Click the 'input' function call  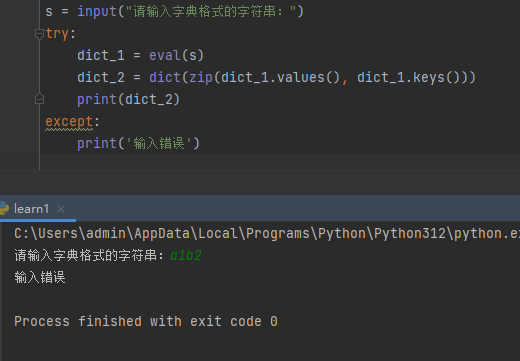click(x=97, y=12)
